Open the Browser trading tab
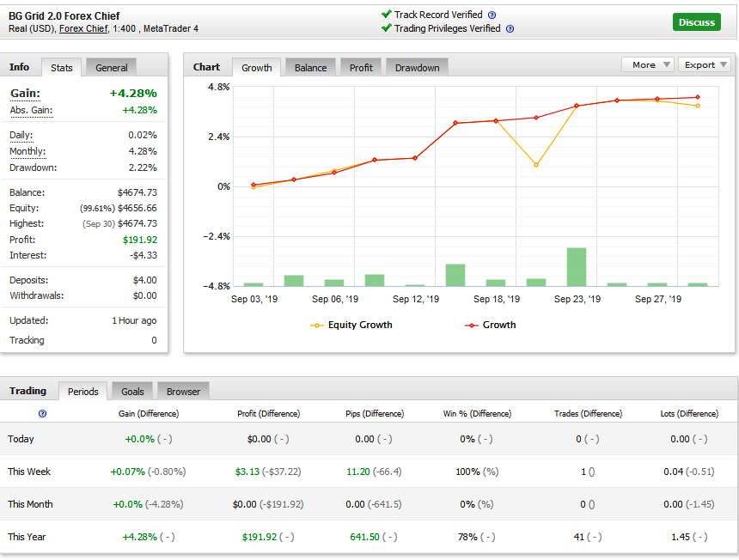The height and width of the screenshot is (560, 739). click(x=183, y=392)
